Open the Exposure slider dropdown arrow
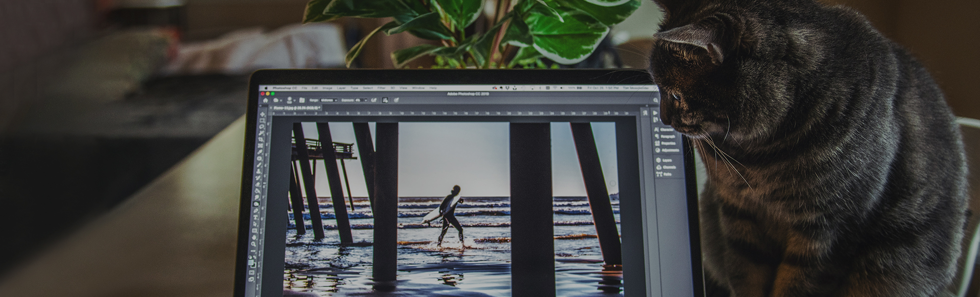 [x=366, y=100]
